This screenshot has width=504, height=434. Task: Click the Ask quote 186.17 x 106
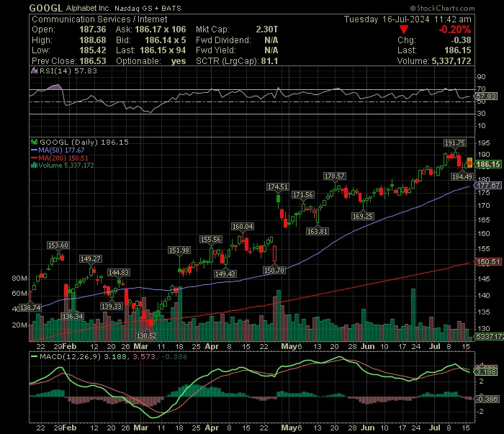point(161,30)
